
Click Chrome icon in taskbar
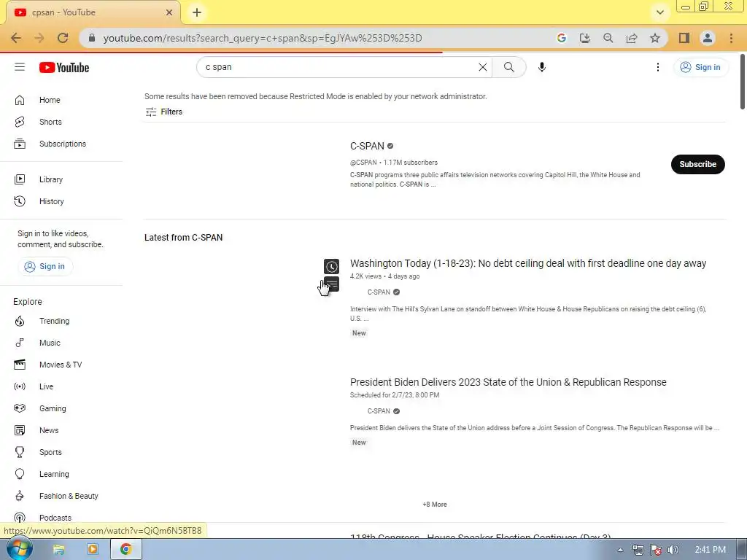click(125, 550)
